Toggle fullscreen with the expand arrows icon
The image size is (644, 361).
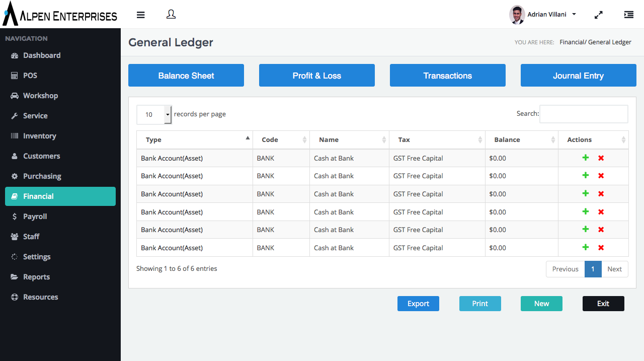[598, 15]
